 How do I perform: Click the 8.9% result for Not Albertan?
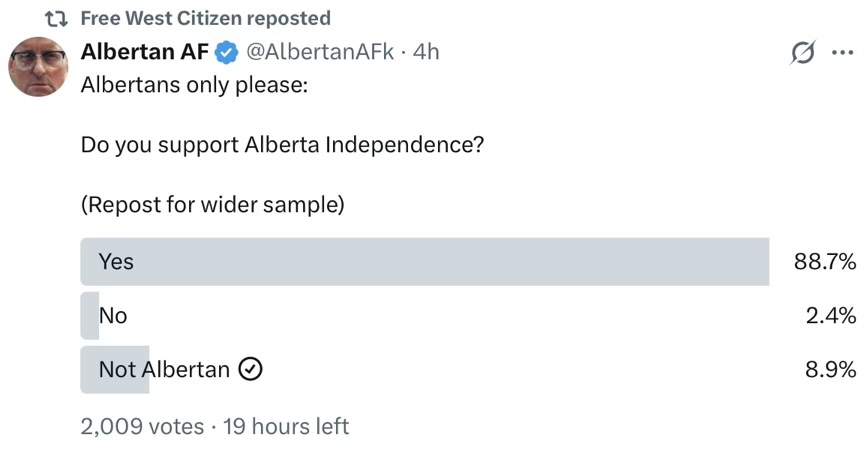(x=831, y=370)
